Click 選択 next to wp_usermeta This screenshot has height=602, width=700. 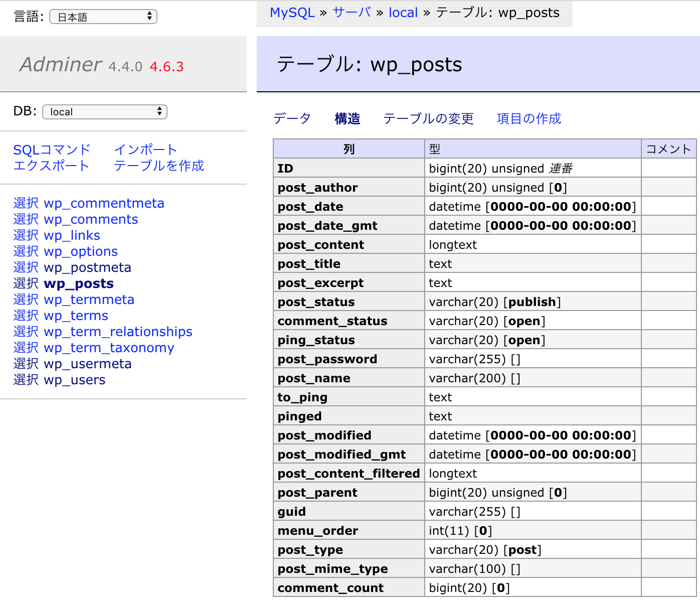click(26, 364)
